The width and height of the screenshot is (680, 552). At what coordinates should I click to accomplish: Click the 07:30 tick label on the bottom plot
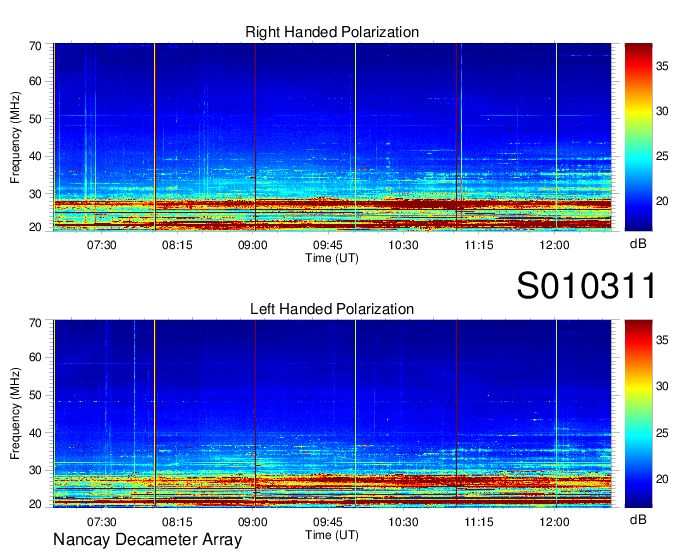click(101, 522)
